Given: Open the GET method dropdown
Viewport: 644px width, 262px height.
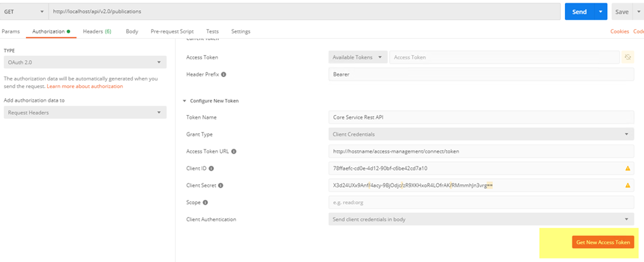Looking at the screenshot, I should point(24,12).
